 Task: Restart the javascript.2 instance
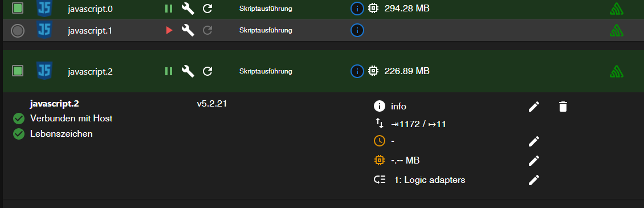[208, 72]
